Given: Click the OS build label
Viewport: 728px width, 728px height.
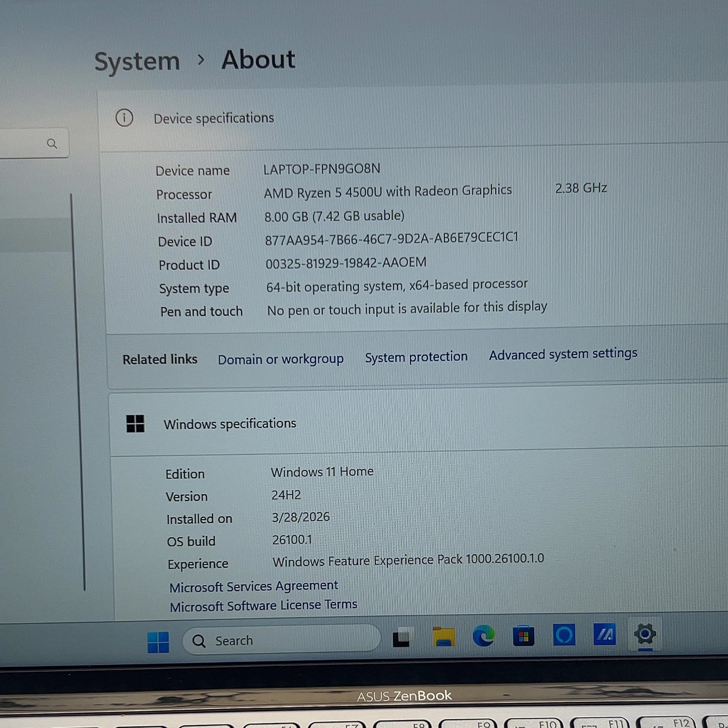Looking at the screenshot, I should click(x=191, y=541).
